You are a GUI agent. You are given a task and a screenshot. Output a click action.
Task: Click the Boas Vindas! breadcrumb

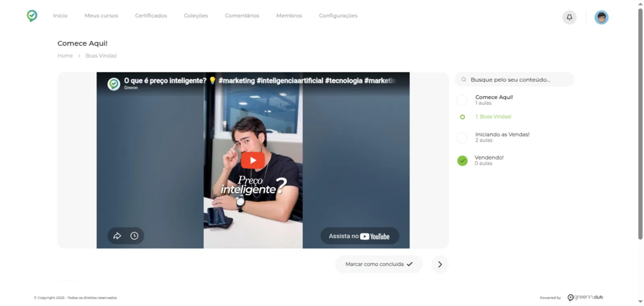101,56
